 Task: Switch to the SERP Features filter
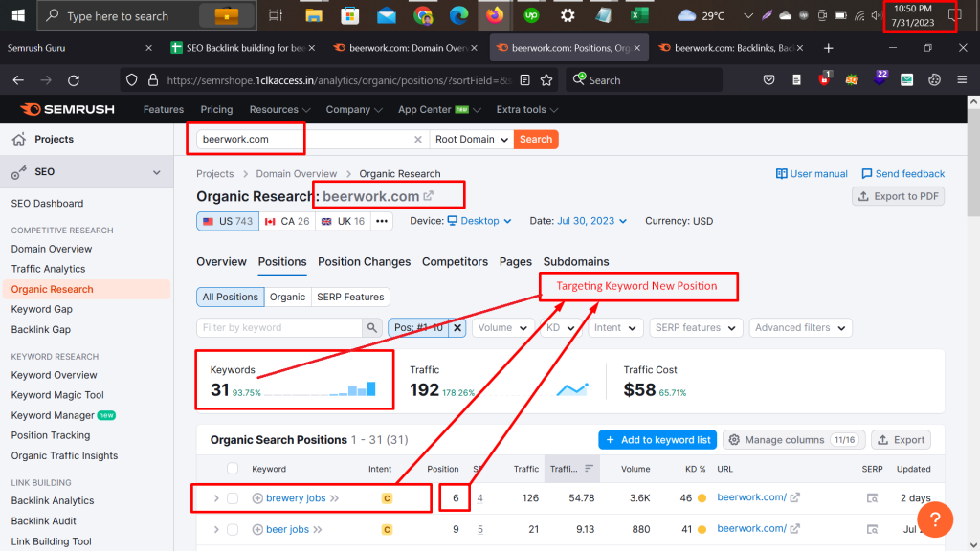click(350, 297)
